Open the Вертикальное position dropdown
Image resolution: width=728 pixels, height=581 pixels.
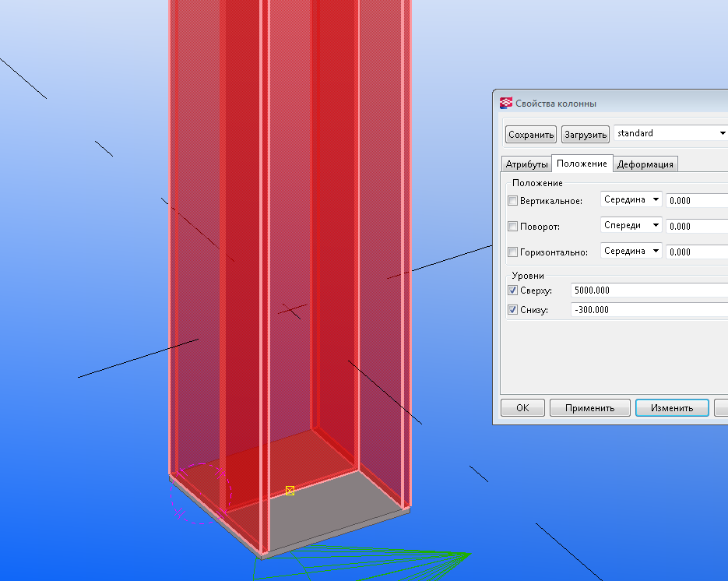(x=631, y=200)
